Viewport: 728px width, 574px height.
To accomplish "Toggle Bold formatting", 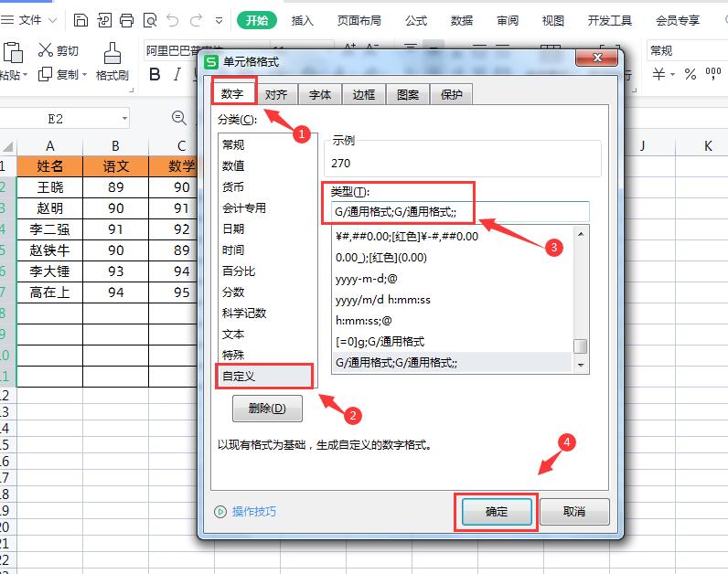I will tap(155, 74).
